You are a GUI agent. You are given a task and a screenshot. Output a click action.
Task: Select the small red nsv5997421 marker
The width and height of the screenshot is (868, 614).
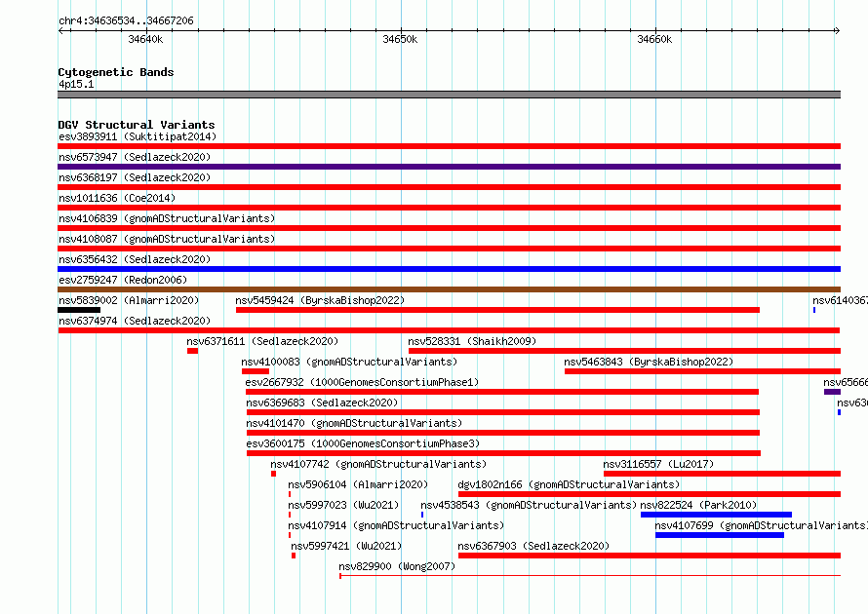294,556
